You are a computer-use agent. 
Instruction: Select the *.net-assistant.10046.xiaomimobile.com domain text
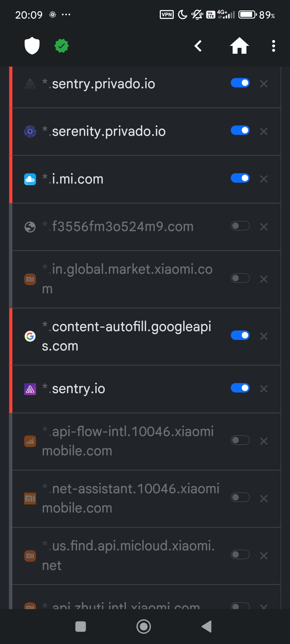pyautogui.click(x=130, y=498)
